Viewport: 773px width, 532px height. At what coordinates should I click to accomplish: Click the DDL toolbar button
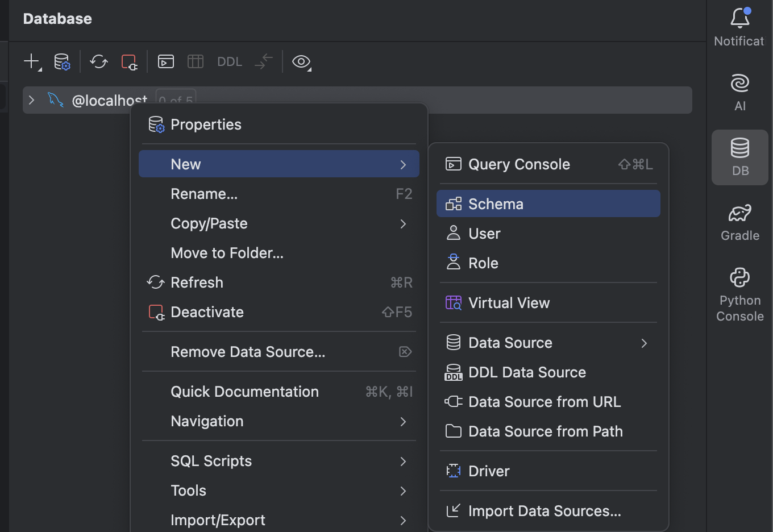(x=230, y=61)
